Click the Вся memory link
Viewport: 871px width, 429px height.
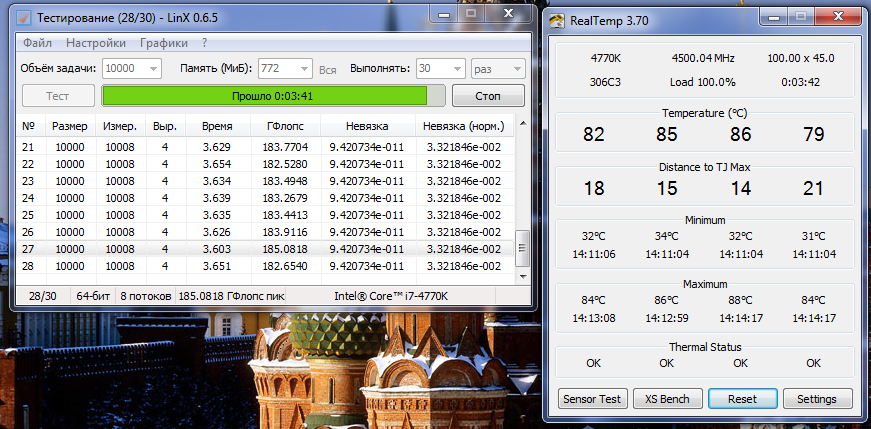[x=328, y=70]
